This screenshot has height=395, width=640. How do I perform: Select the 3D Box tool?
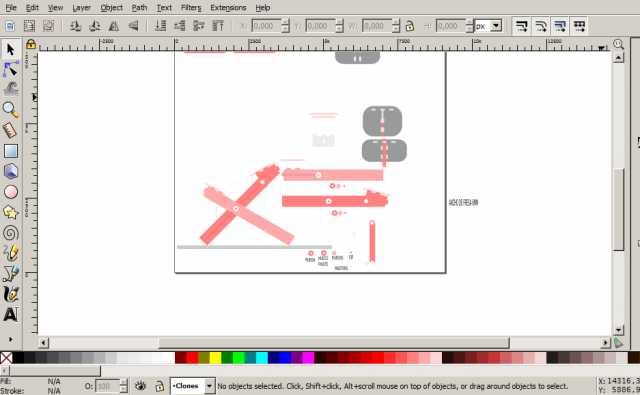coord(11,171)
